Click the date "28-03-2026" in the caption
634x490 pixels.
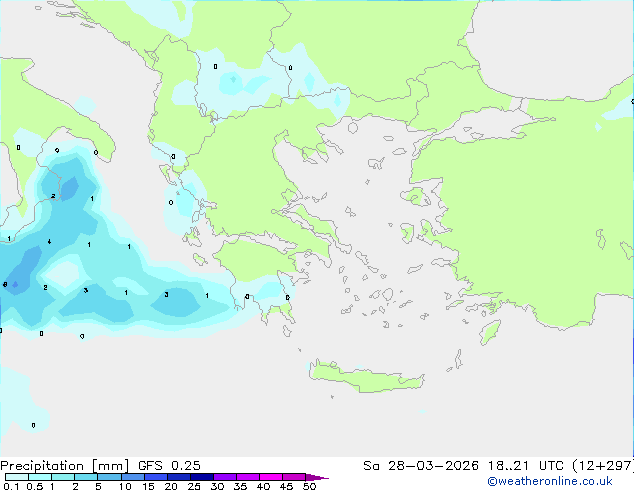click(x=433, y=466)
